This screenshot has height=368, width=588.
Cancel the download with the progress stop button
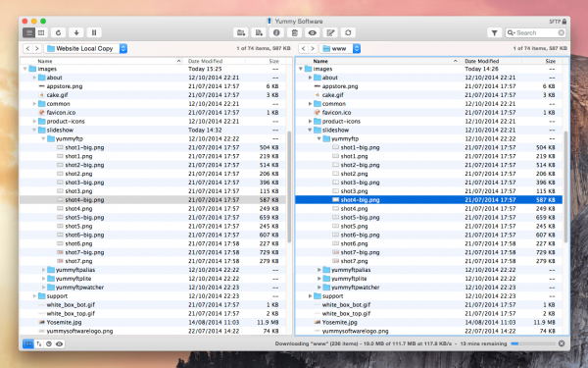coord(562,343)
